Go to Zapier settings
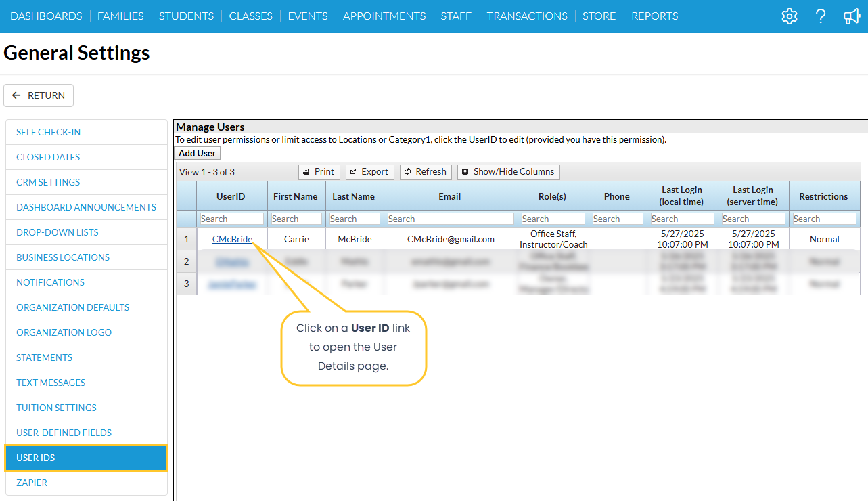Viewport: 868px width, 501px height. point(87,483)
